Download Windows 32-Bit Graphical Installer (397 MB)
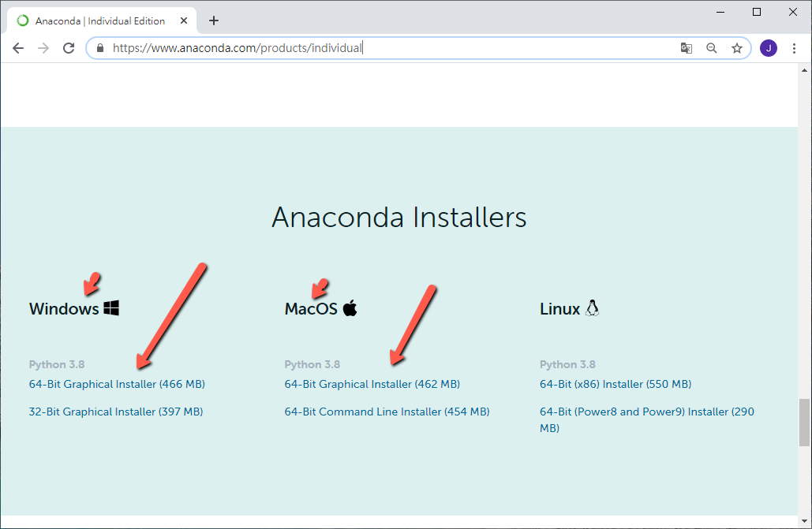The width and height of the screenshot is (812, 529). (116, 412)
